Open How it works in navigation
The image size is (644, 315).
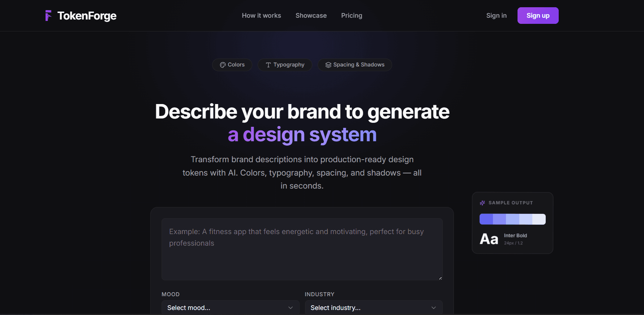tap(261, 16)
